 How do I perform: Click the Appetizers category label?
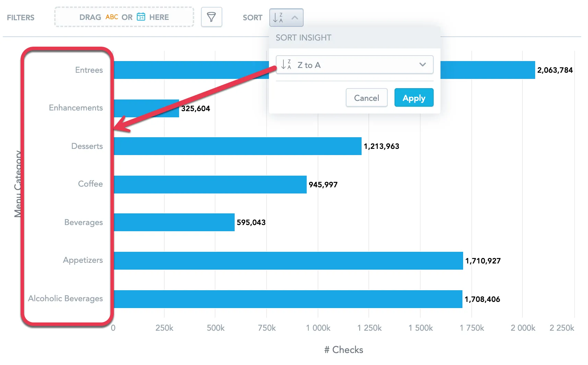83,260
